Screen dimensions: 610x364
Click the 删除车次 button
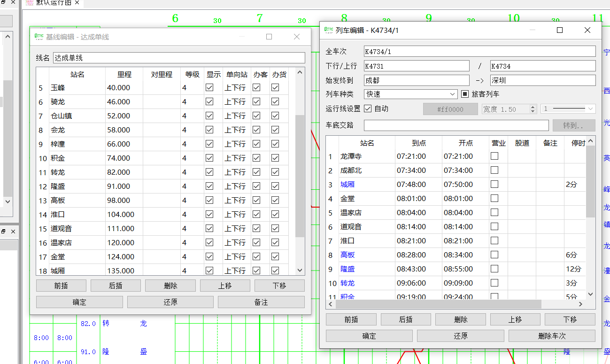552,336
